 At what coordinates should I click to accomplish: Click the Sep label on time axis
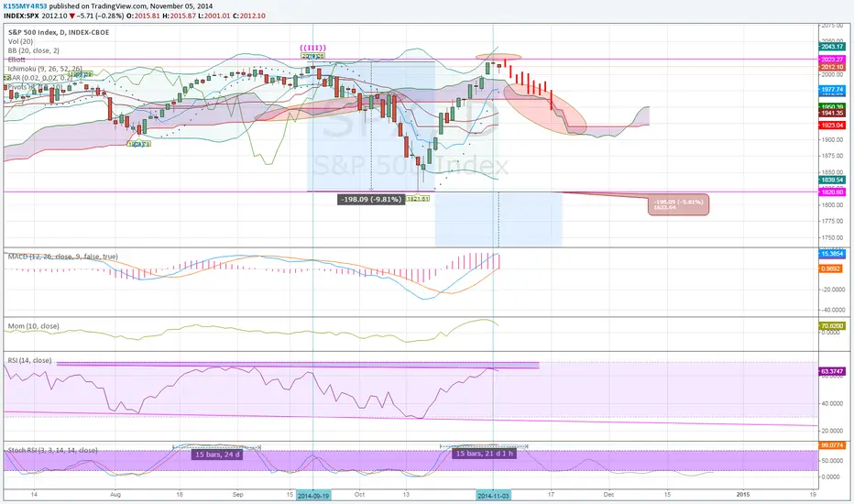237,495
